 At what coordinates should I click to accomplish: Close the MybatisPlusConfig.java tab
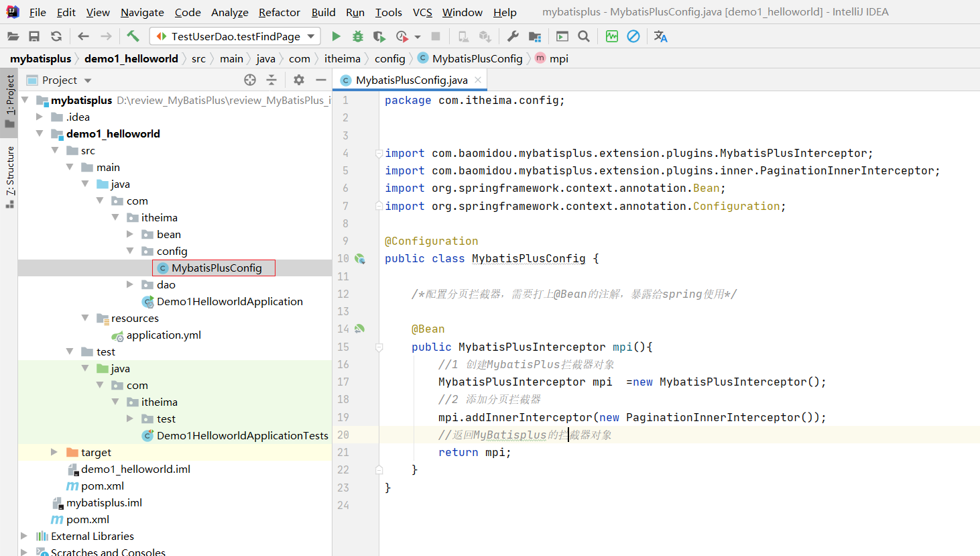[x=478, y=80]
